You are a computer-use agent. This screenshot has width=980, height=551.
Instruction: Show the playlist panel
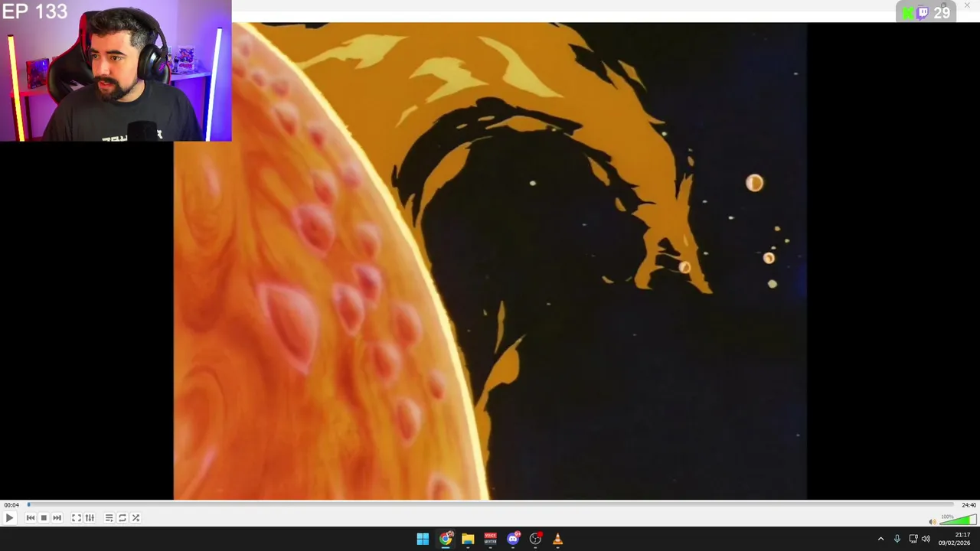109,518
